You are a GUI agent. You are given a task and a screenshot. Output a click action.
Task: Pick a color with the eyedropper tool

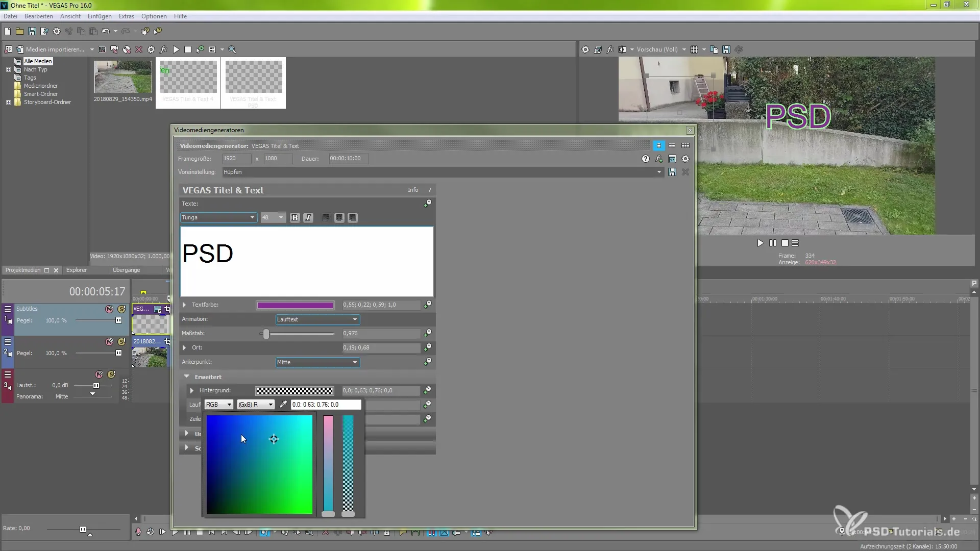coord(283,405)
